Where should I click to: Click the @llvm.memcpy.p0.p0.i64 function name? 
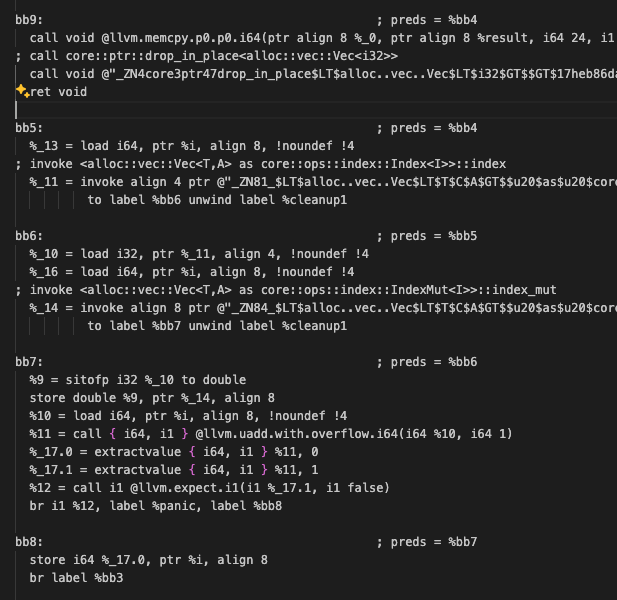(181, 37)
